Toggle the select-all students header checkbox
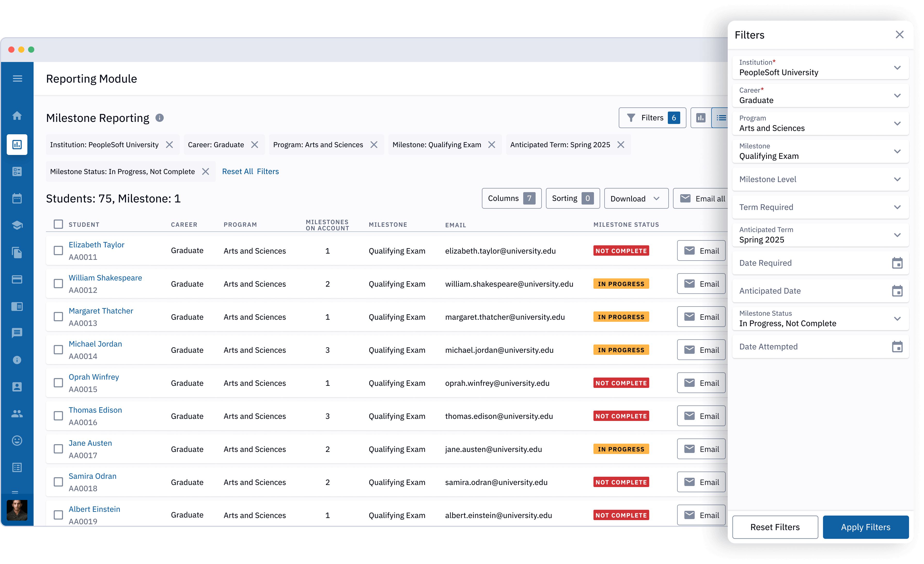Screen dimensions: 924x564 58,224
